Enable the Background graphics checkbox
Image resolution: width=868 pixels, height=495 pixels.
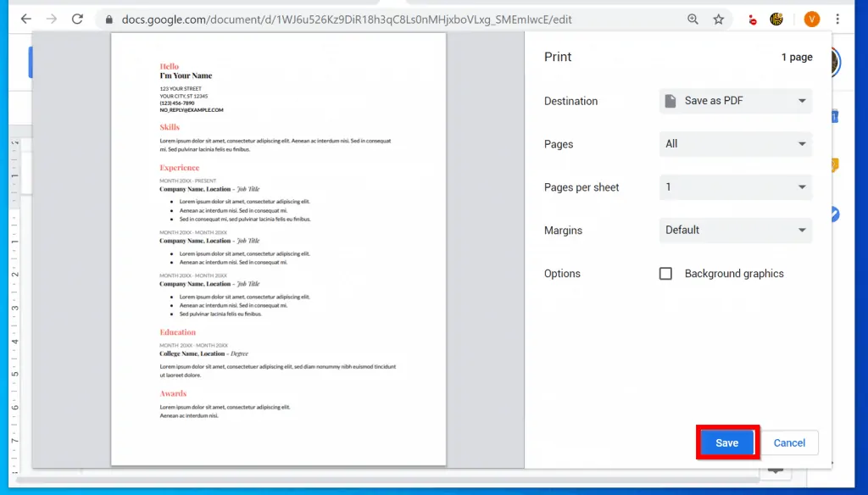(x=665, y=273)
